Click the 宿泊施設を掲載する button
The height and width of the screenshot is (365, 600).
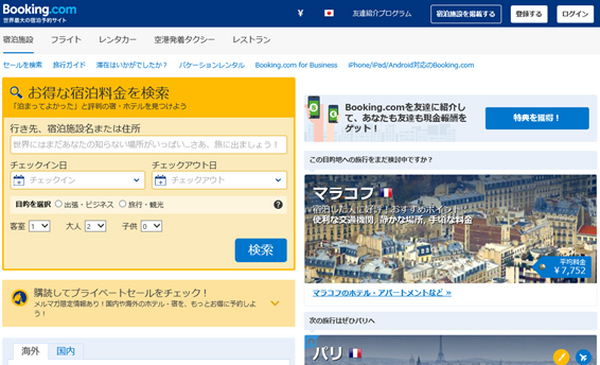pyautogui.click(x=466, y=14)
